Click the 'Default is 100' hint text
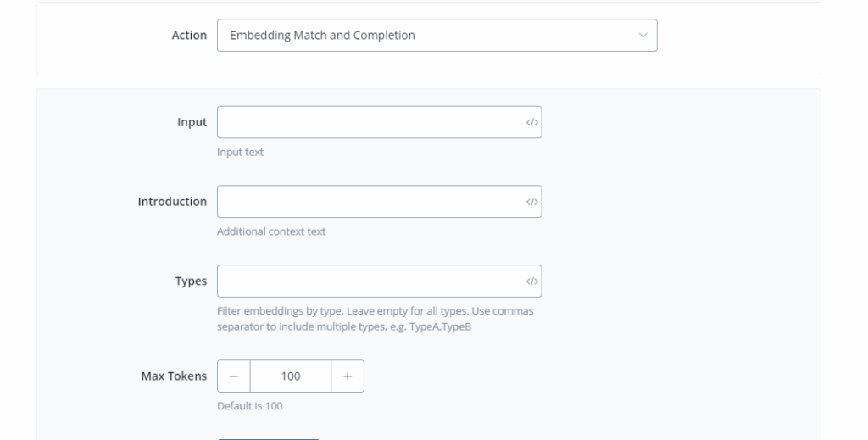The image size is (868, 440). [250, 406]
